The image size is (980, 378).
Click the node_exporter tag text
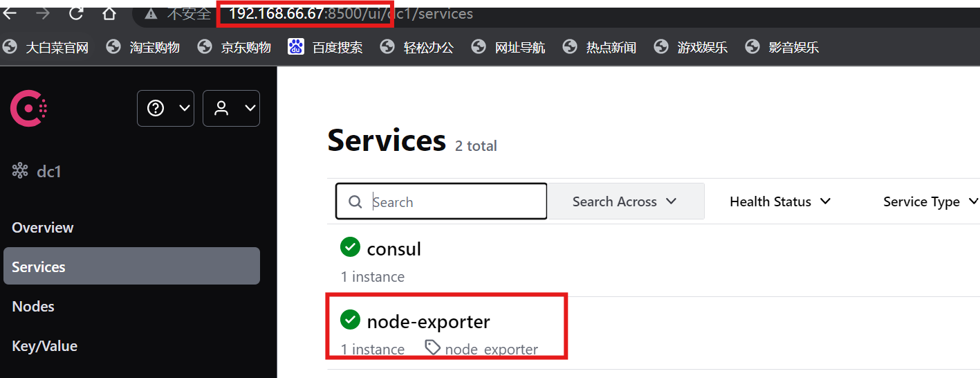[492, 350]
